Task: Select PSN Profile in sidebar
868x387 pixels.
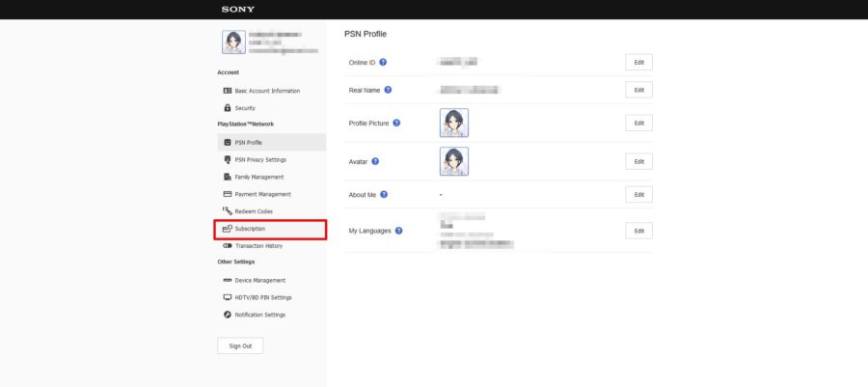Action: [x=272, y=142]
